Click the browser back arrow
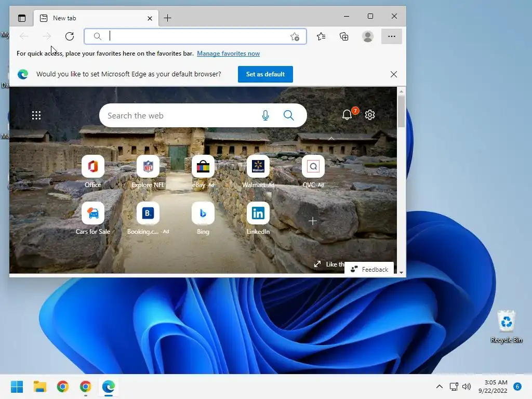The width and height of the screenshot is (532, 399). (24, 36)
